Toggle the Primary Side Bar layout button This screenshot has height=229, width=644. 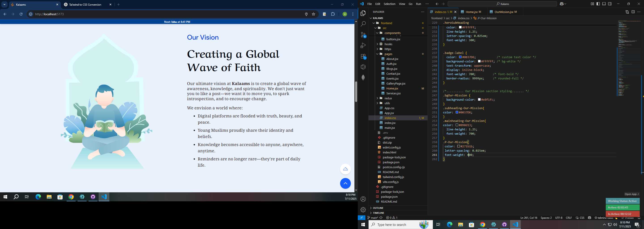tap(598, 4)
